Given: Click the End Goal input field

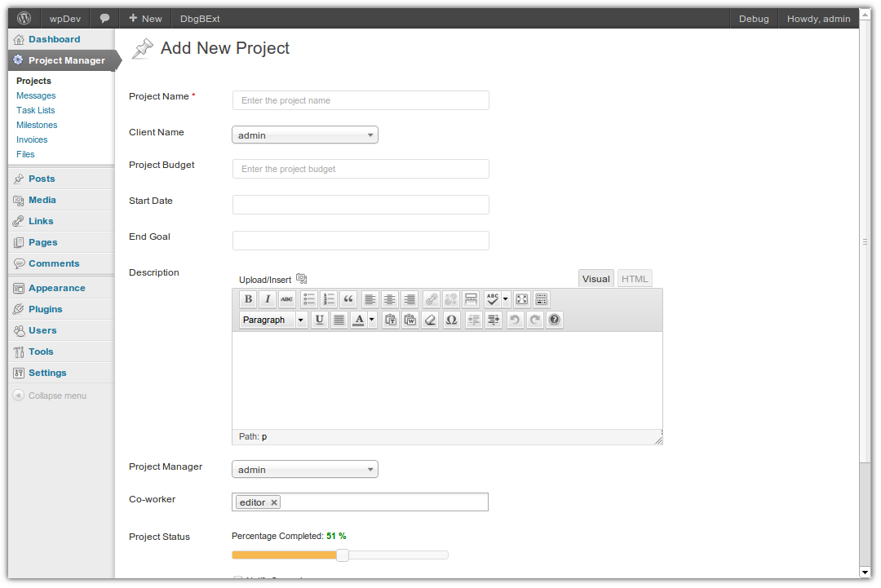Looking at the screenshot, I should 361,241.
